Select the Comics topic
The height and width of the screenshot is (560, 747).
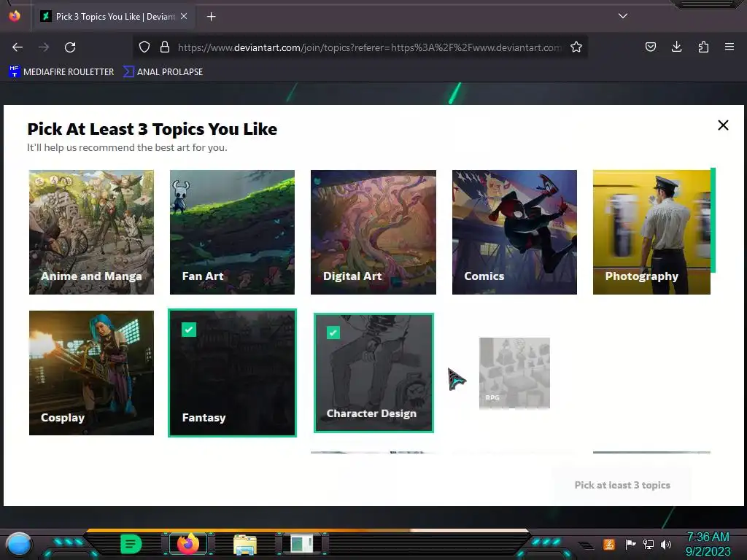point(514,232)
